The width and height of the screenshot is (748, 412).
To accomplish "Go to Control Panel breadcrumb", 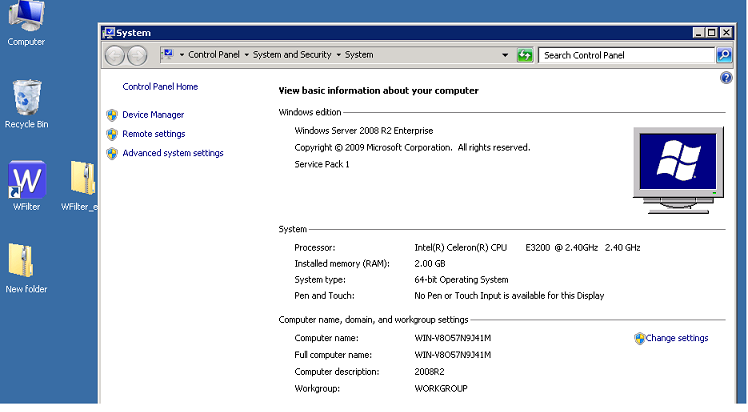I will [x=213, y=55].
